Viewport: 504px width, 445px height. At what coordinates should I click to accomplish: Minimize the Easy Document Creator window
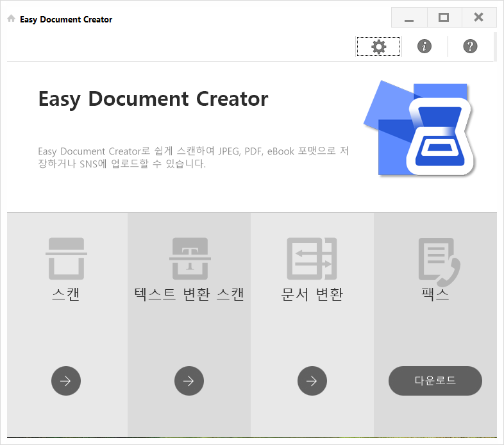[x=409, y=17]
